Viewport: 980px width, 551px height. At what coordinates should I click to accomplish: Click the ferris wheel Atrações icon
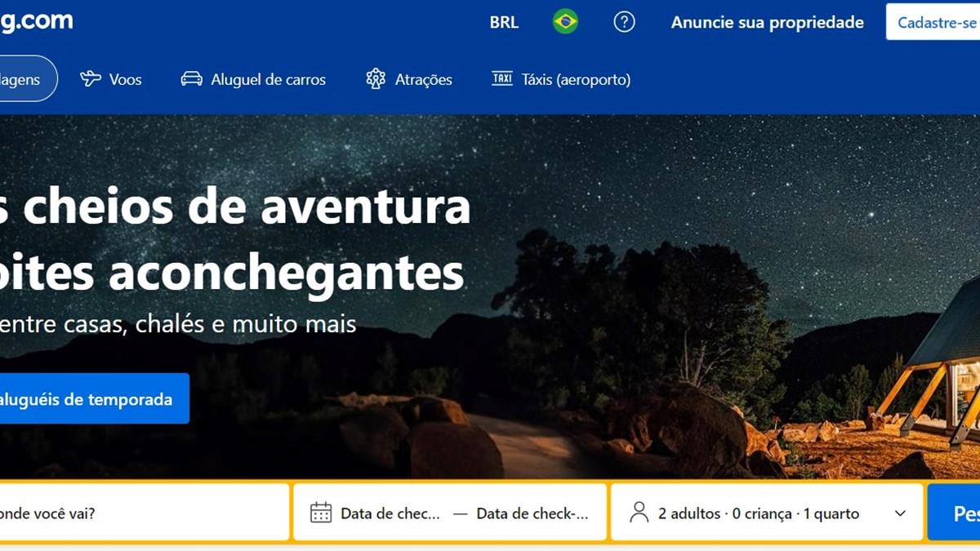tap(376, 79)
